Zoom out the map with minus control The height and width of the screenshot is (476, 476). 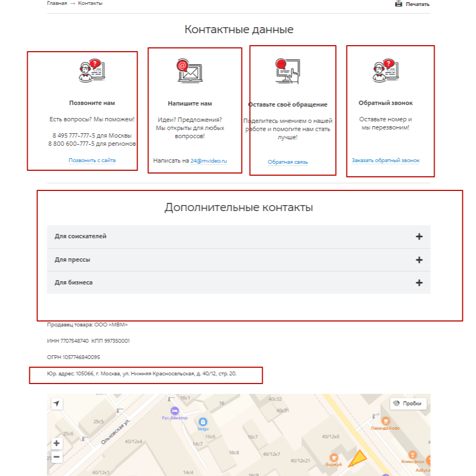pyautogui.click(x=56, y=457)
